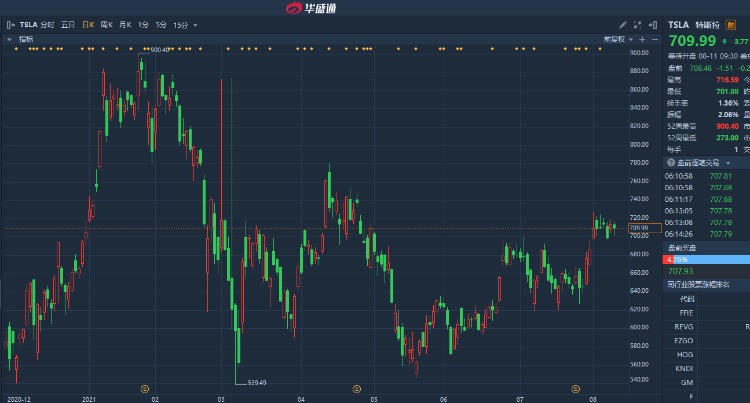Screen dimensions: 750x403
Task: Switch to 周K weekly candlestick view
Action: coord(107,25)
